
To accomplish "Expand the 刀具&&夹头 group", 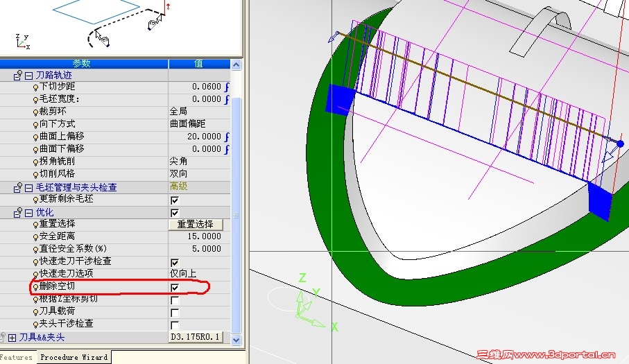I will coord(12,338).
